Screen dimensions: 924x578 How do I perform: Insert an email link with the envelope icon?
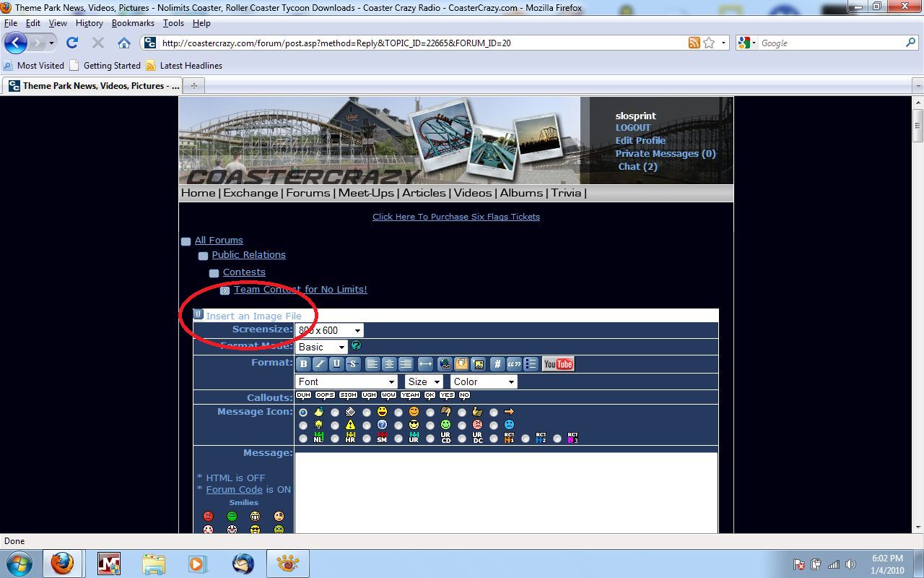pyautogui.click(x=461, y=364)
